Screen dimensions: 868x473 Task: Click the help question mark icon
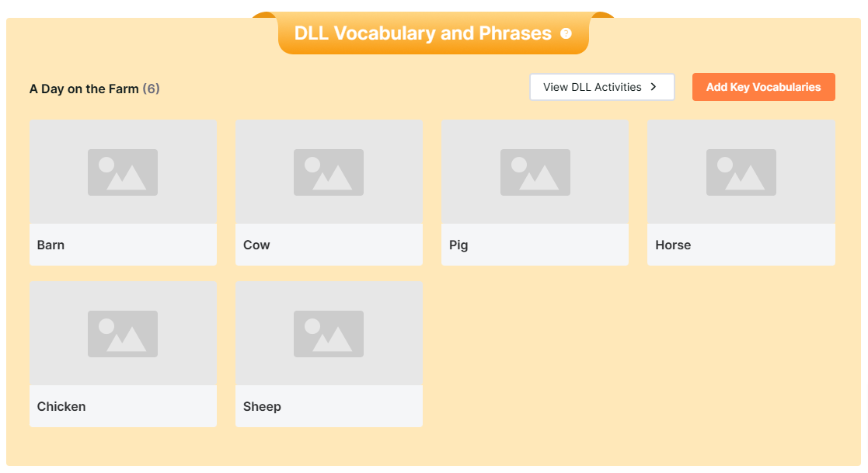[566, 33]
